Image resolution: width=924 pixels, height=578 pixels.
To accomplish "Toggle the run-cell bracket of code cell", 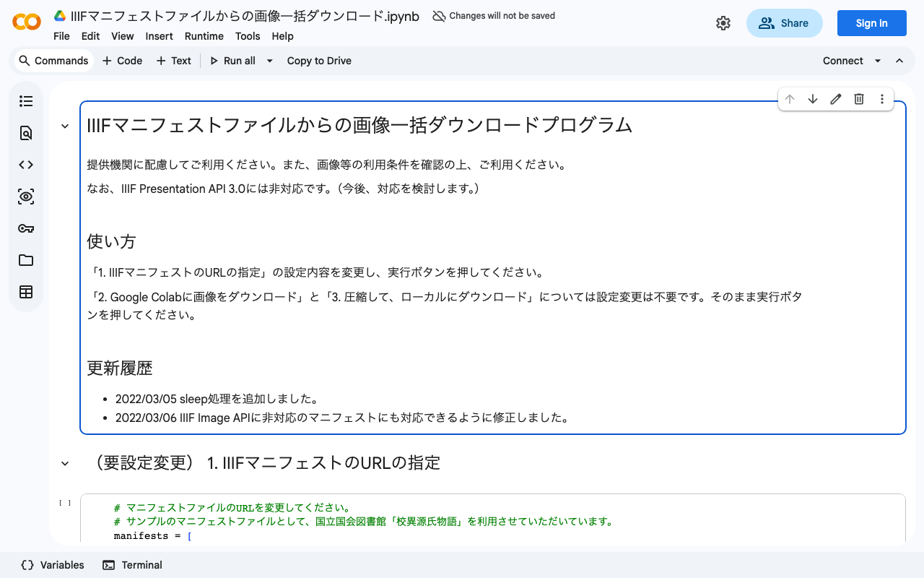I will (x=65, y=503).
